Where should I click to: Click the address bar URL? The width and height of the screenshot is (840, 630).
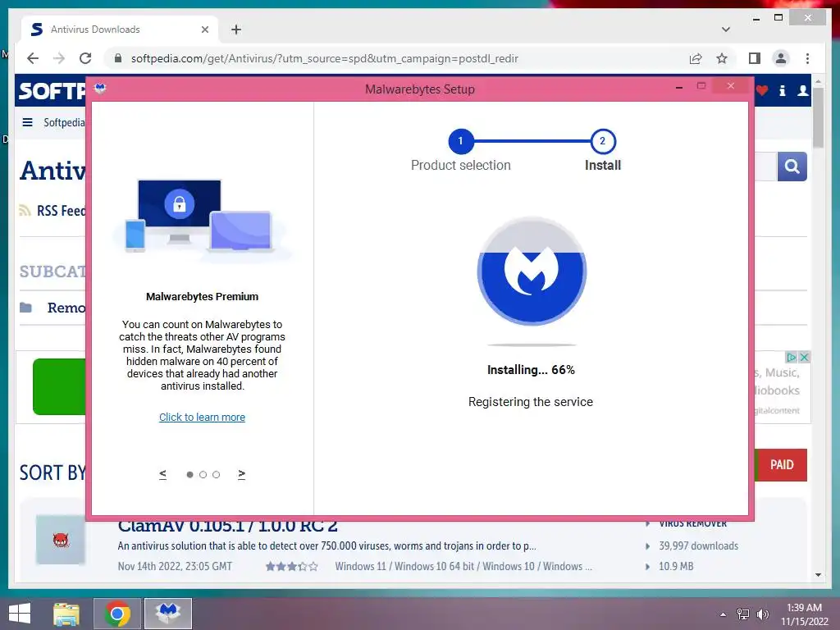coord(325,58)
